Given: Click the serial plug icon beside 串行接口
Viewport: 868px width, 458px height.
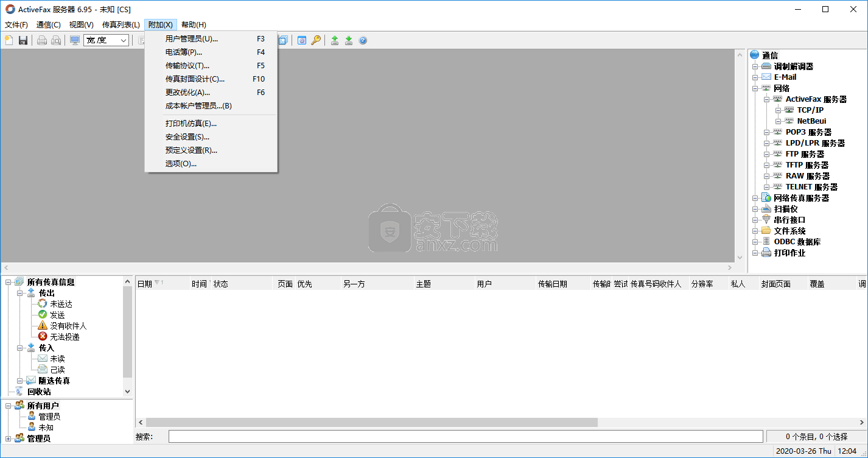Looking at the screenshot, I should 766,220.
